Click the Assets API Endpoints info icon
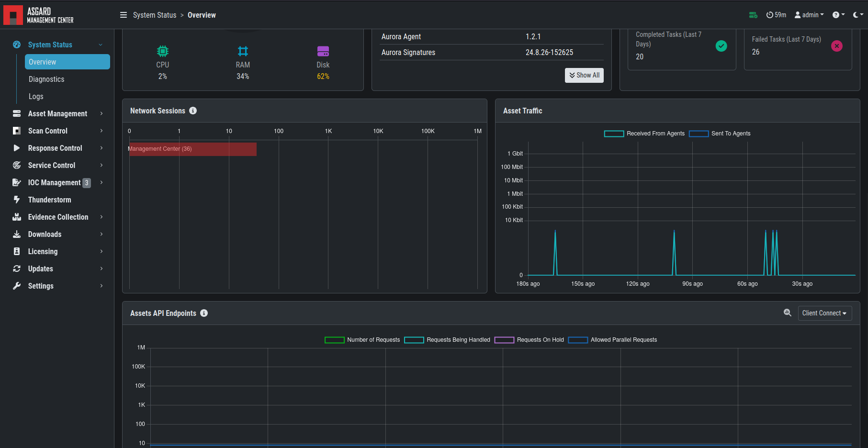868x448 pixels. click(x=204, y=313)
